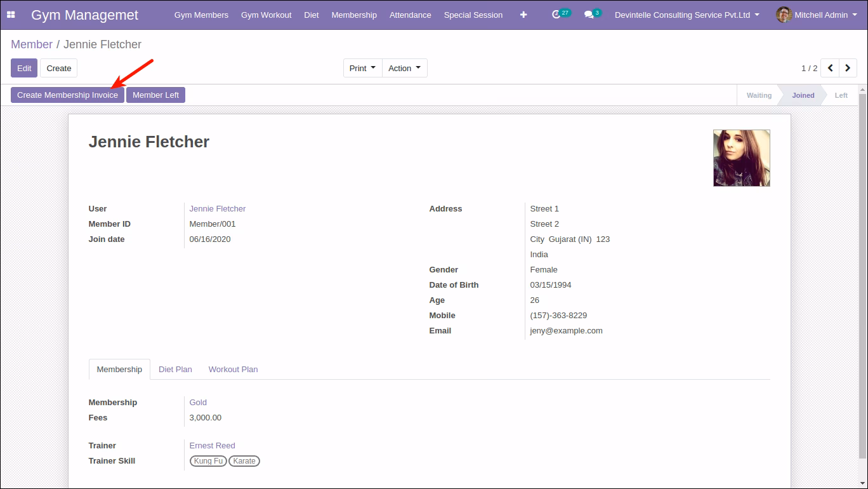Open the Gym Members menu
Image resolution: width=868 pixels, height=489 pixels.
[201, 15]
